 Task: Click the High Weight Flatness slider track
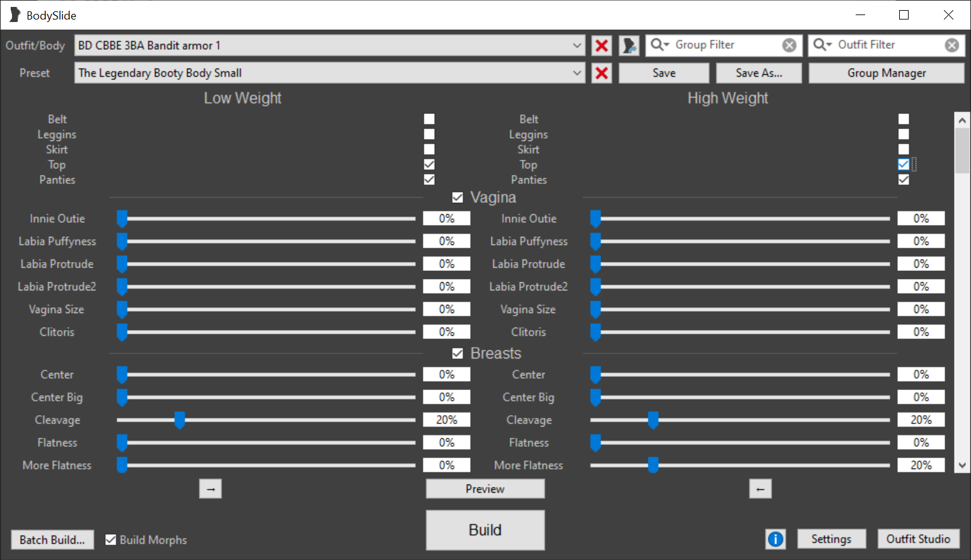(x=740, y=443)
